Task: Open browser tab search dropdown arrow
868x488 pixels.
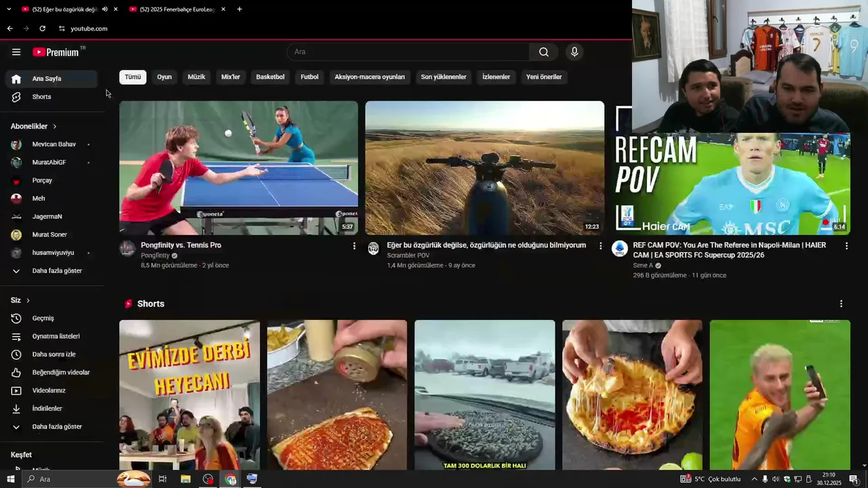Action: pyautogui.click(x=9, y=9)
